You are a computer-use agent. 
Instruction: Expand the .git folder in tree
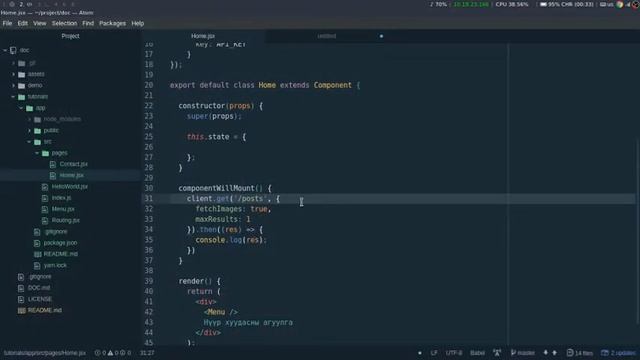pyautogui.click(x=13, y=63)
